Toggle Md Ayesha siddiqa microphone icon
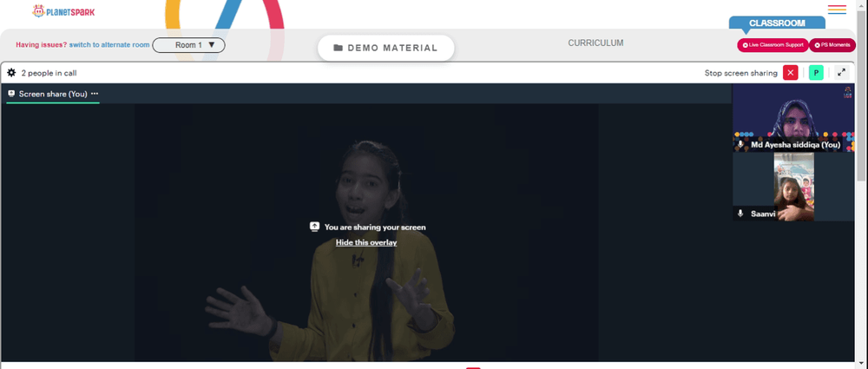 (x=740, y=144)
